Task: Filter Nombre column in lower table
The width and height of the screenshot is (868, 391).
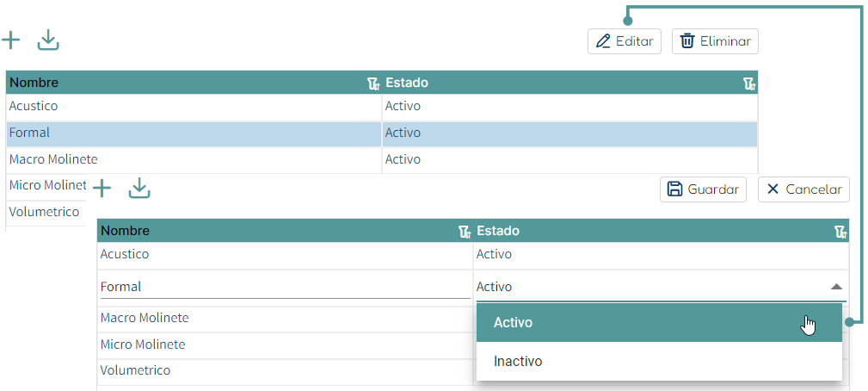Action: pyautogui.click(x=465, y=232)
